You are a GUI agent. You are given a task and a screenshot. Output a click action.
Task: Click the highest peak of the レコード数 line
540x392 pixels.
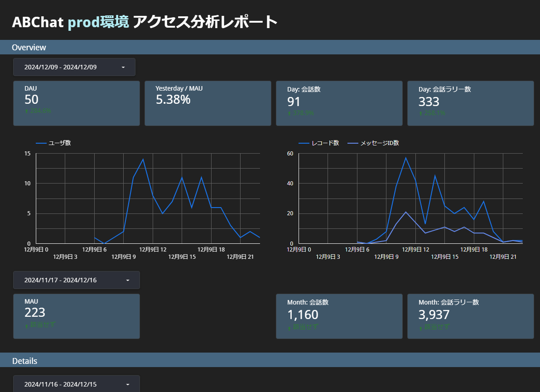point(406,158)
